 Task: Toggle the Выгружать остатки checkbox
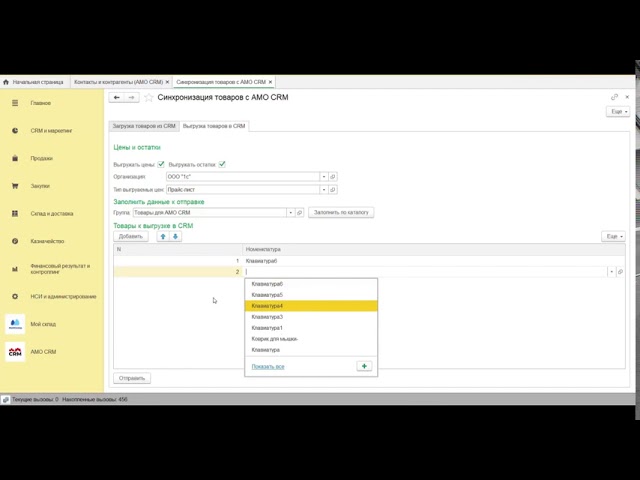222,164
